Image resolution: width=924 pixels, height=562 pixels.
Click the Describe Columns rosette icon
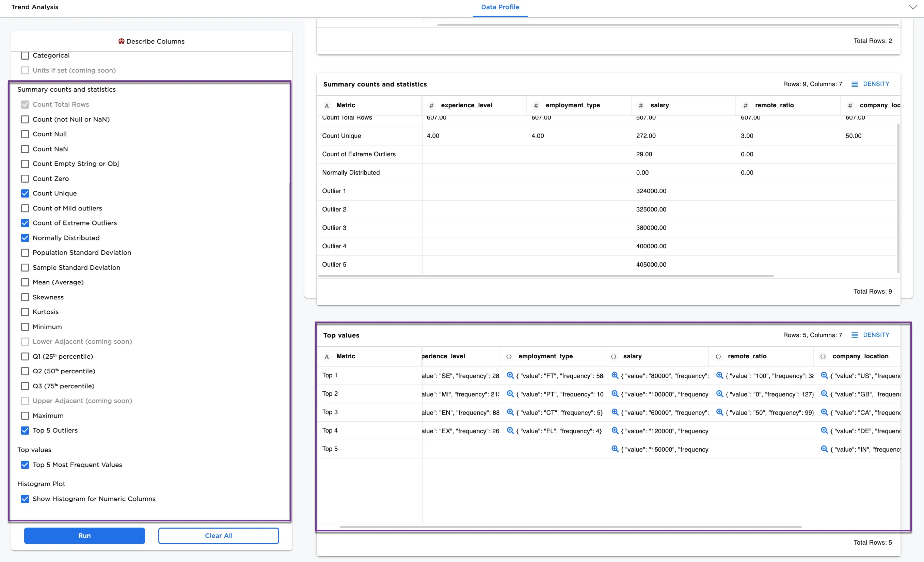click(121, 41)
